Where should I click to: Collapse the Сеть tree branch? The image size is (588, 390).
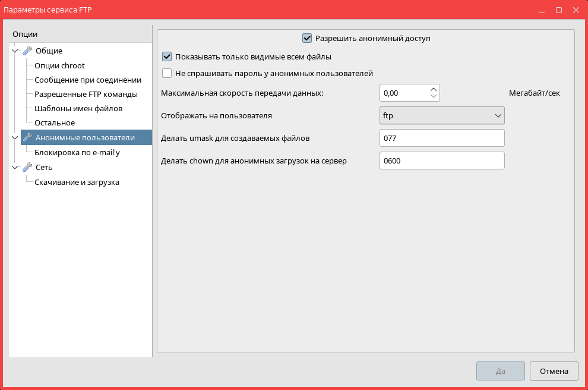(15, 168)
